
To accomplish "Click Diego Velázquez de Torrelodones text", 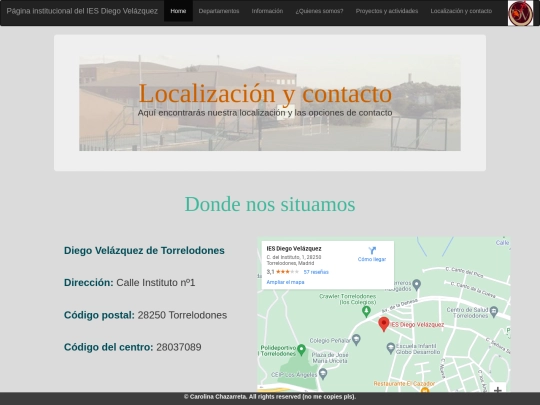I will tap(144, 250).
